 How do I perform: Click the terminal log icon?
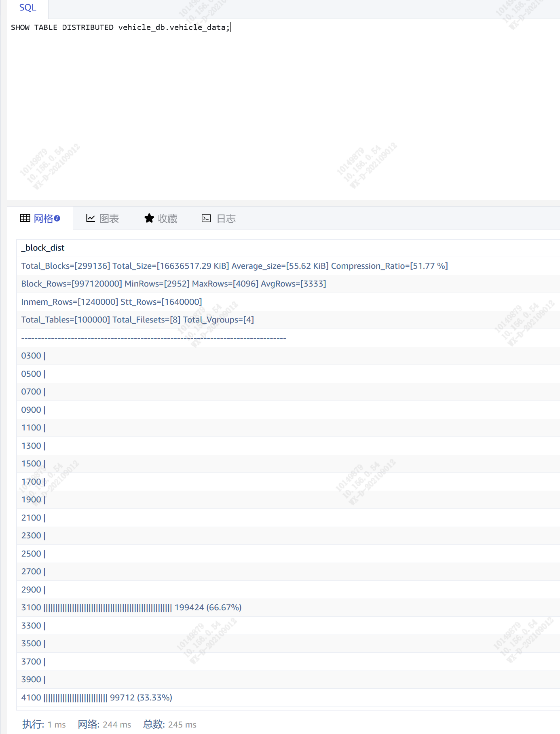click(x=206, y=218)
